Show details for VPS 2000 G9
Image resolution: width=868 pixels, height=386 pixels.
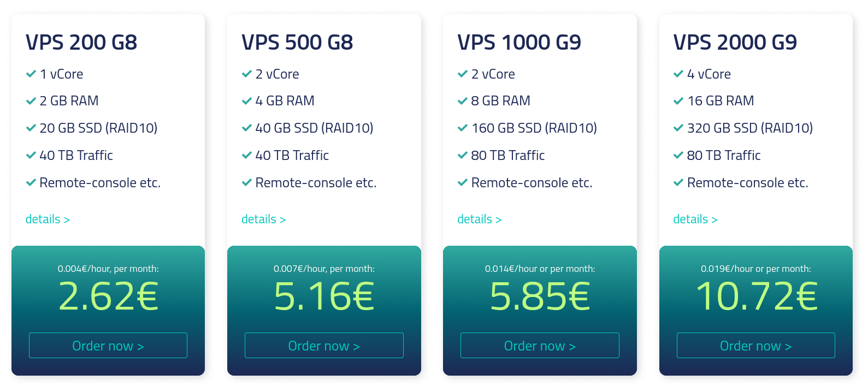(x=695, y=219)
